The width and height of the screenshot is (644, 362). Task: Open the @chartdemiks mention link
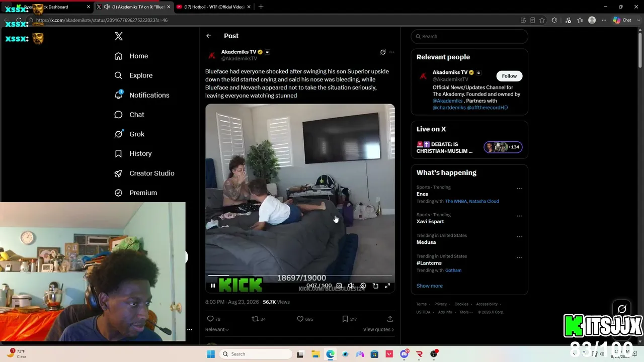[x=449, y=108]
